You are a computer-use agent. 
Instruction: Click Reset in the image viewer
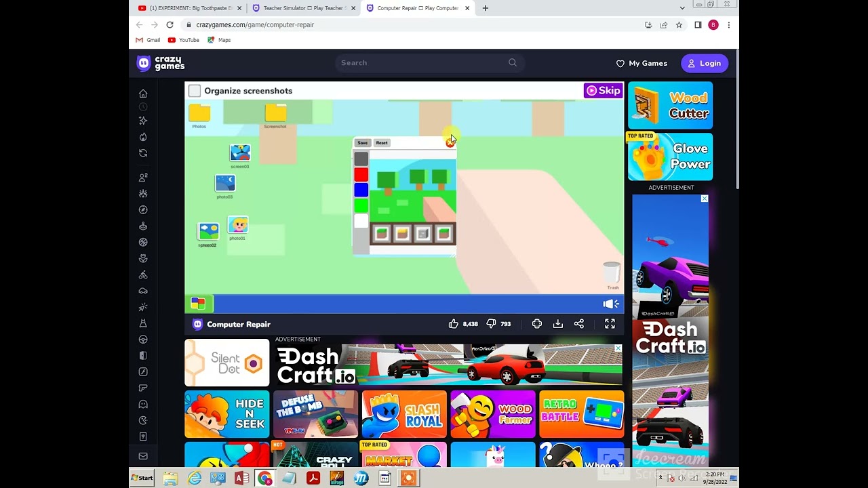click(382, 143)
